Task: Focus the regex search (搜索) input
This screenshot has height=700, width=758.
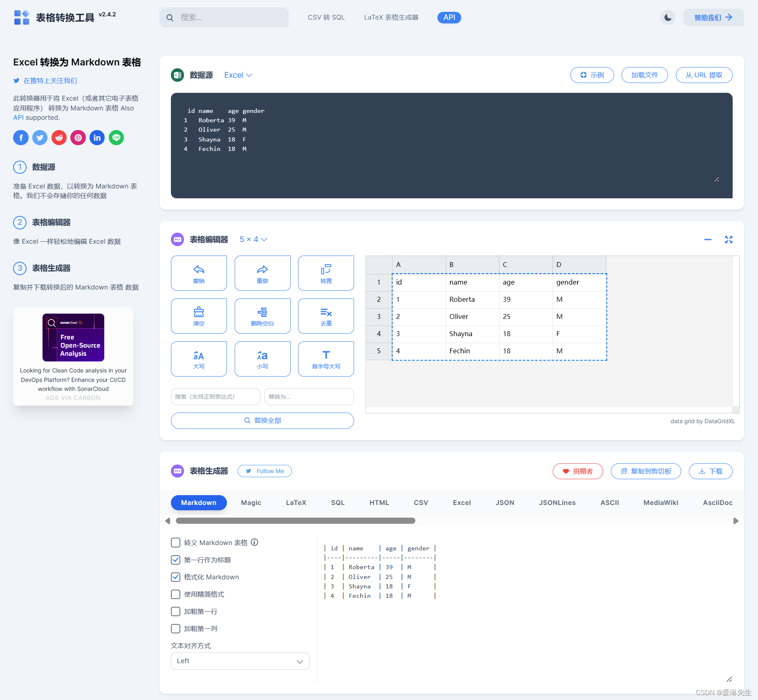Action: [x=215, y=397]
